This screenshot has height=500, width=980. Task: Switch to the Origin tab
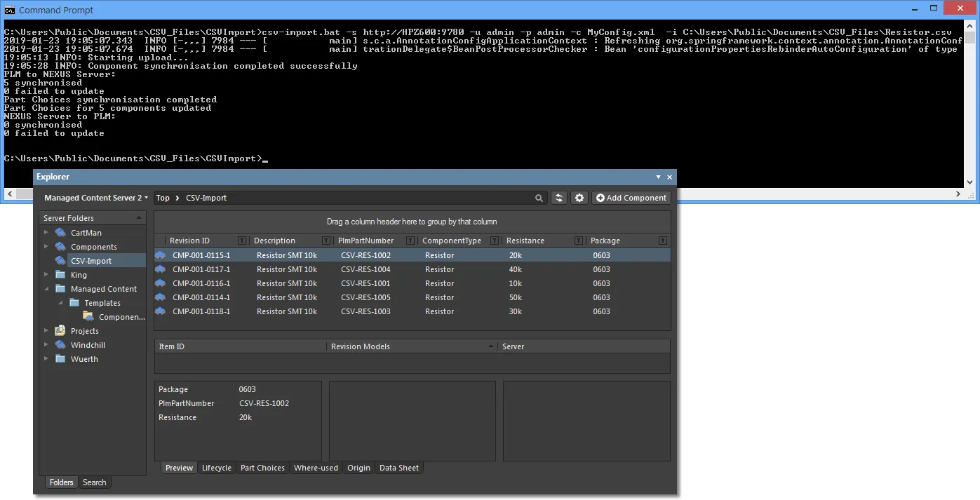[358, 468]
